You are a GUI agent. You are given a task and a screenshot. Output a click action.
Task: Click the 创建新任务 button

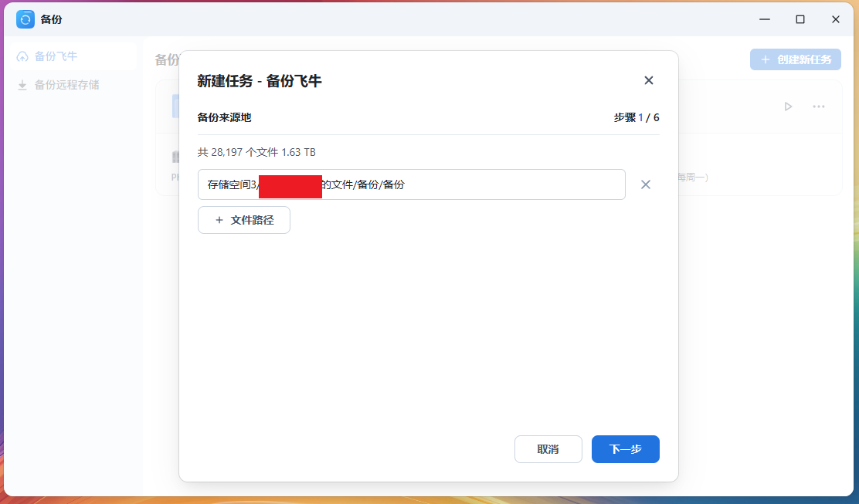point(795,59)
